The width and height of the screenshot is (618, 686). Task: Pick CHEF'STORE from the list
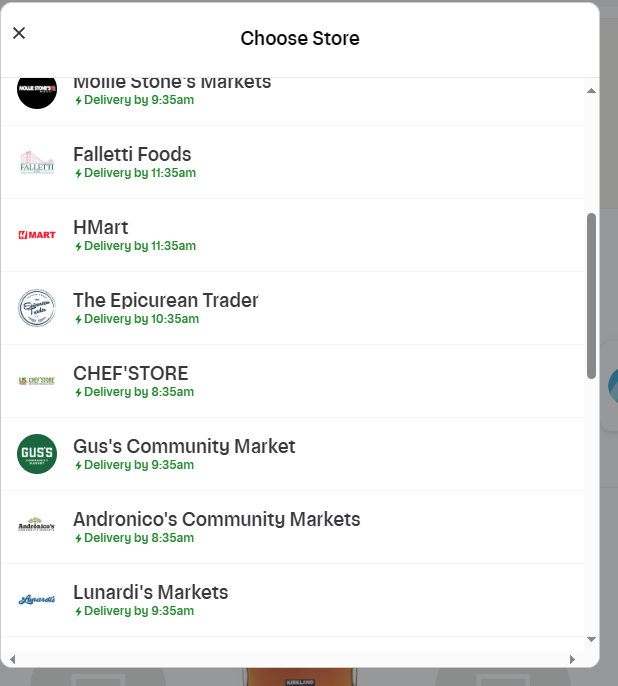[130, 374]
